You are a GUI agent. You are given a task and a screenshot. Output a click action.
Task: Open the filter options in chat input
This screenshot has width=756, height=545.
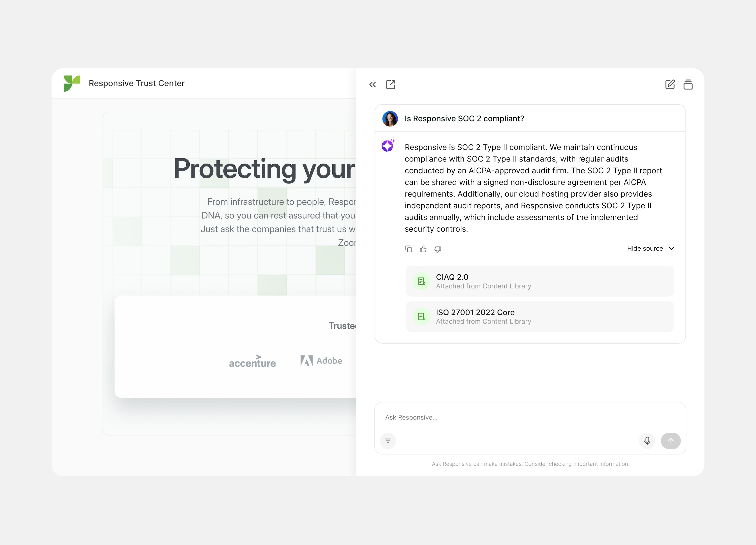point(388,441)
